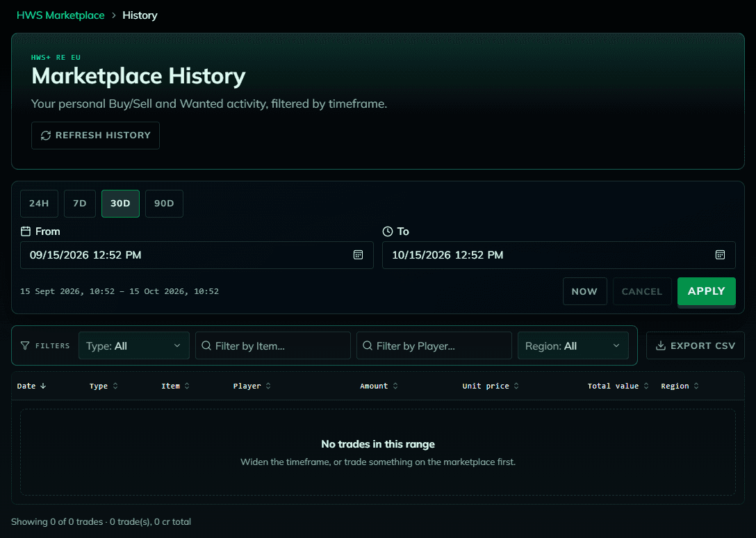Focus the Filter by Item field

point(273,345)
